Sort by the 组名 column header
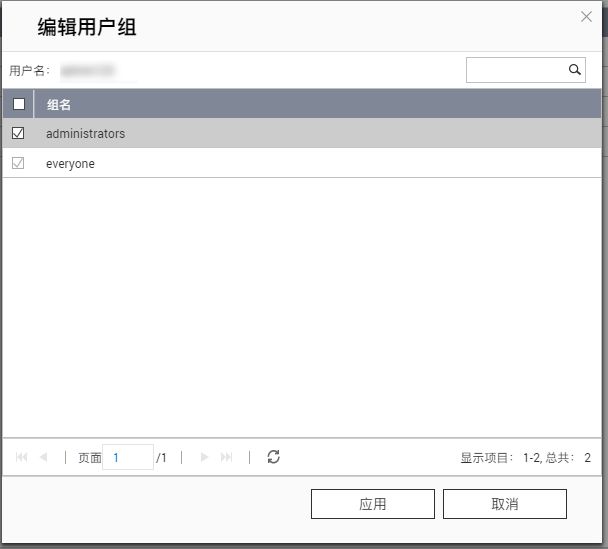The width and height of the screenshot is (608, 549). point(59,104)
